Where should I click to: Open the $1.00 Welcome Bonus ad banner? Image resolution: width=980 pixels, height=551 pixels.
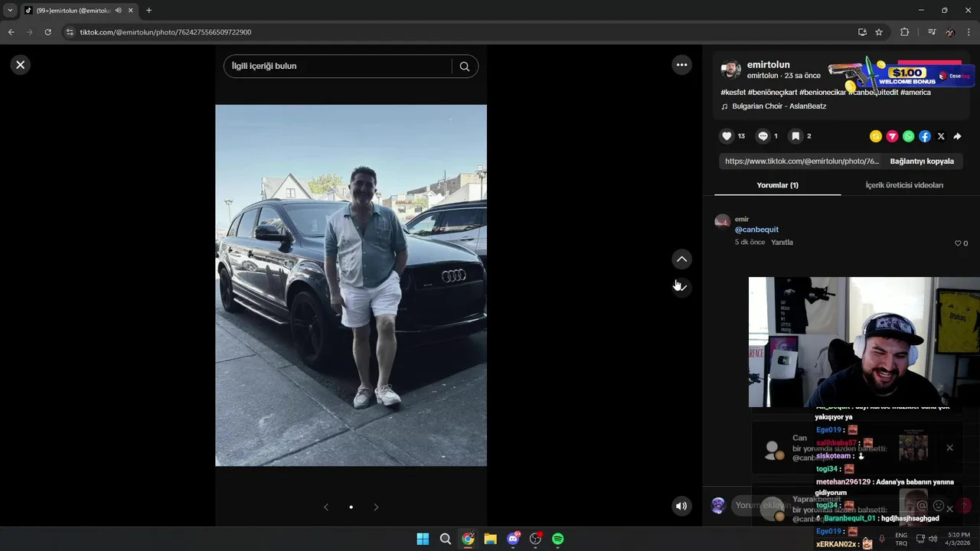pos(900,74)
